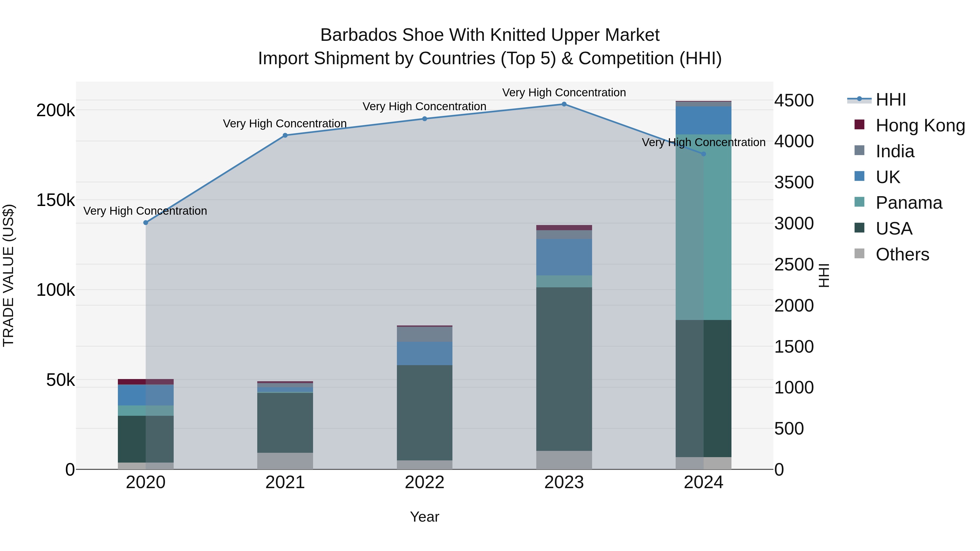Image resolution: width=980 pixels, height=551 pixels.
Task: Click the 3000 HHI axis tick label
Action: pyautogui.click(x=794, y=223)
